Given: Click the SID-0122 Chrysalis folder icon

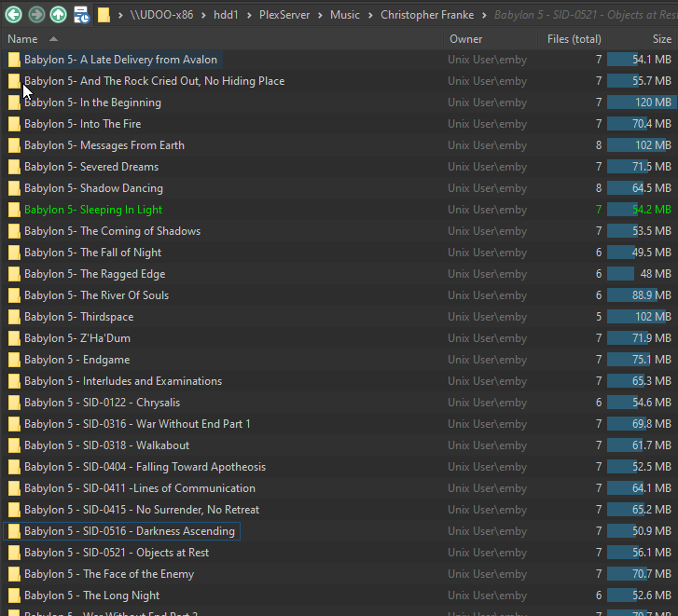Looking at the screenshot, I should click(x=14, y=403).
